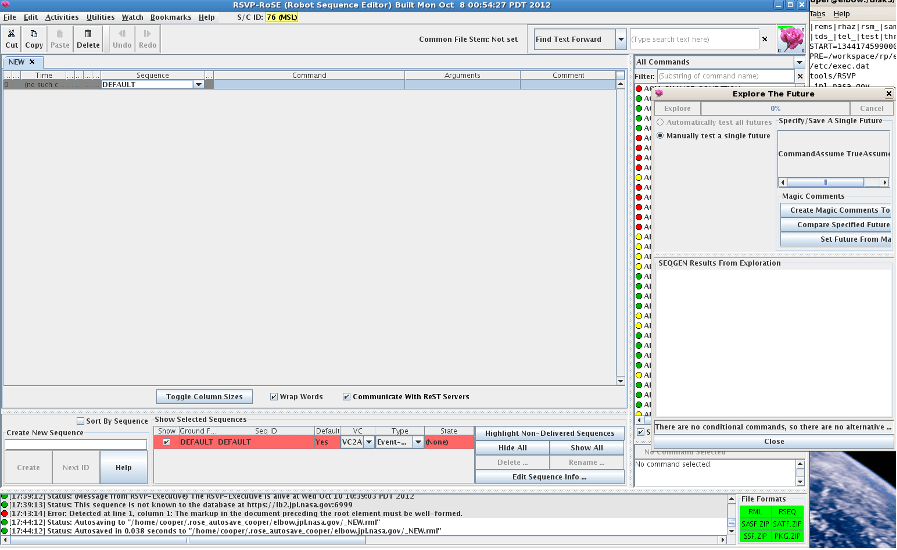Open the Find Text Forward dropdown
Screen dimensions: 897x550
[x=621, y=40]
